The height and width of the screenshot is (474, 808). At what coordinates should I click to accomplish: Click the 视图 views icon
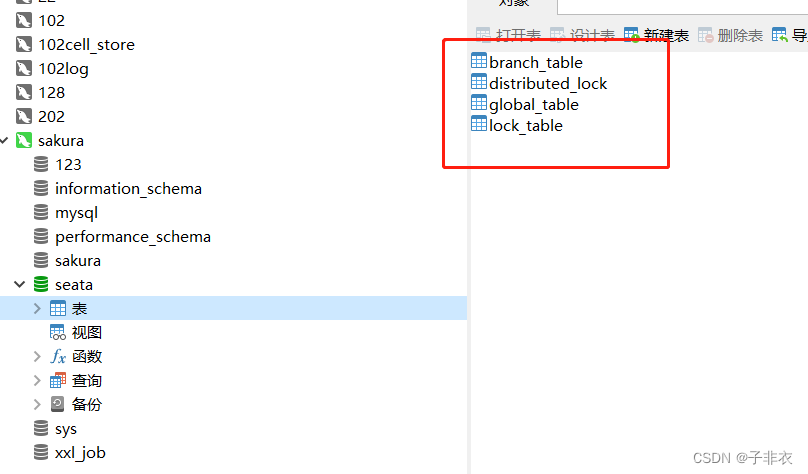pyautogui.click(x=58, y=332)
